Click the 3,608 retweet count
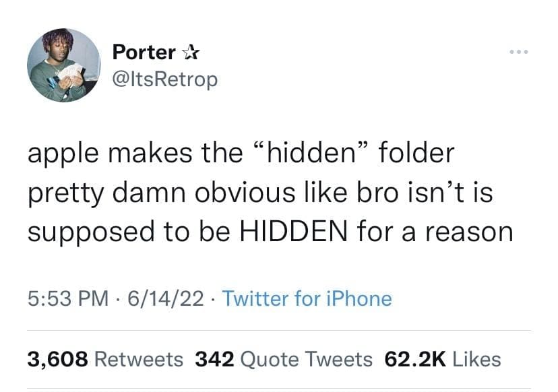 [58, 359]
